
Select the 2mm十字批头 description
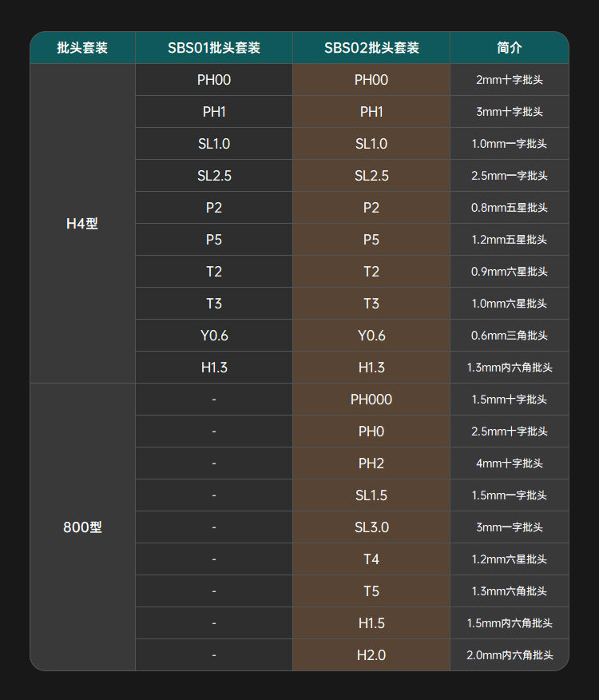point(510,80)
